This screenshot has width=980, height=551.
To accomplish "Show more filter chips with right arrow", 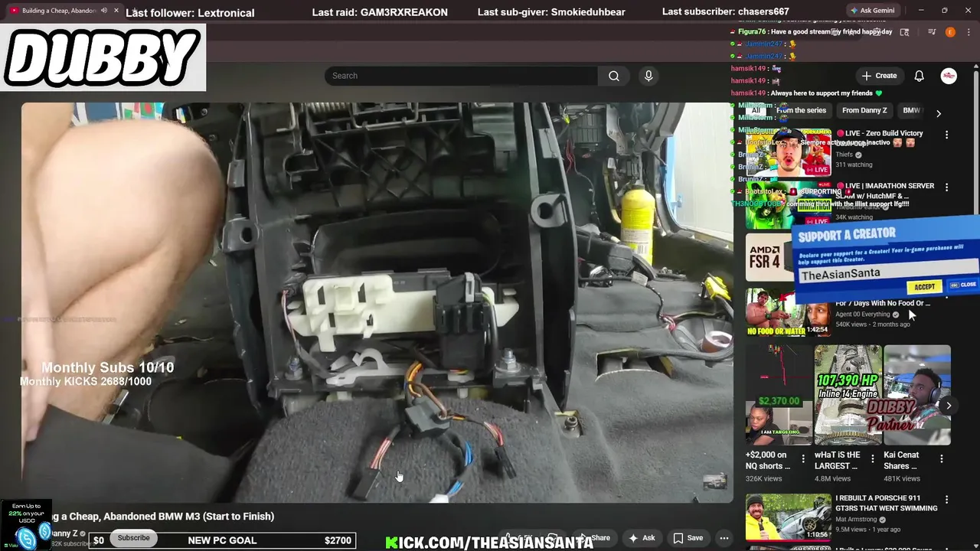I will (939, 113).
